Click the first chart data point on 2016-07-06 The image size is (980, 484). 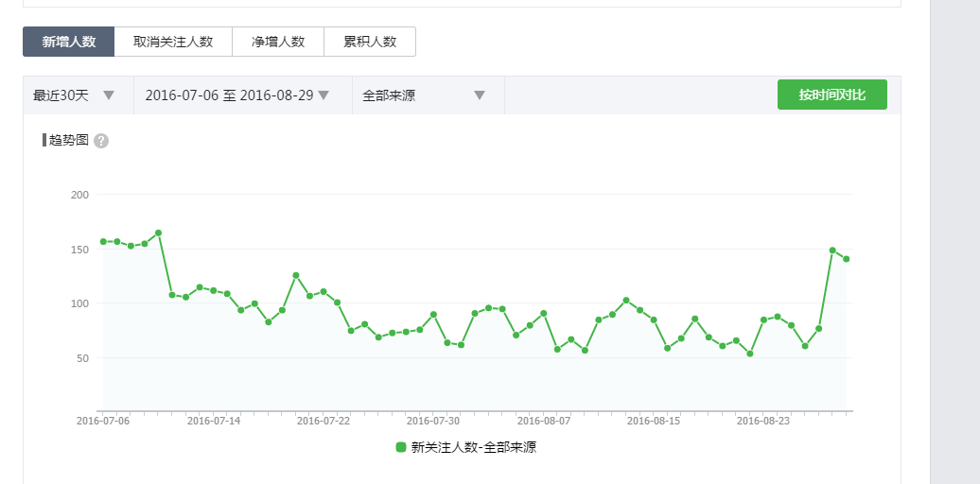103,242
